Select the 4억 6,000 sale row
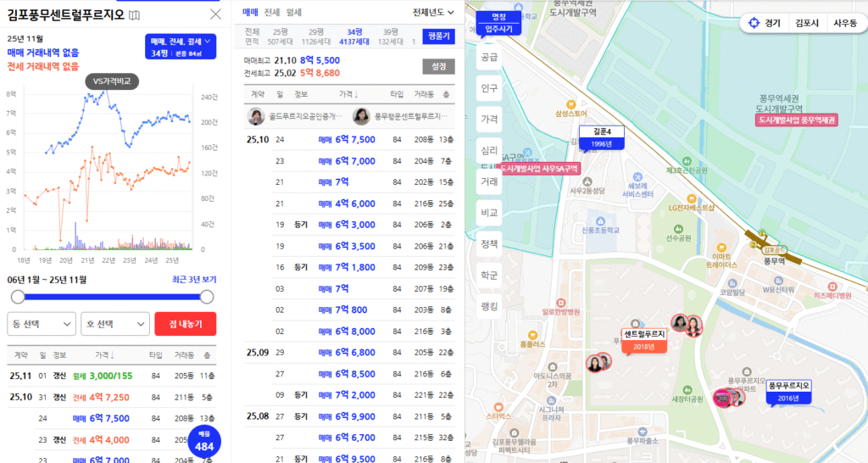The height and width of the screenshot is (463, 868). pyautogui.click(x=349, y=204)
